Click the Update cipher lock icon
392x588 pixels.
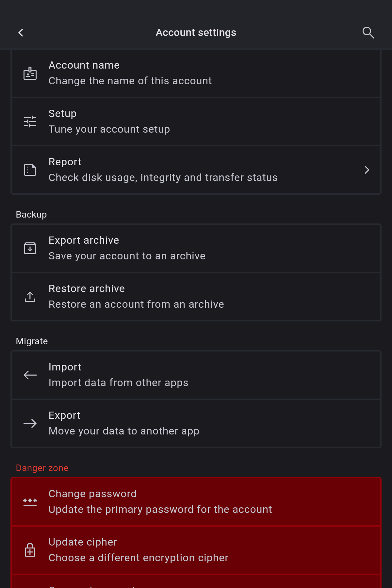[x=30, y=550]
